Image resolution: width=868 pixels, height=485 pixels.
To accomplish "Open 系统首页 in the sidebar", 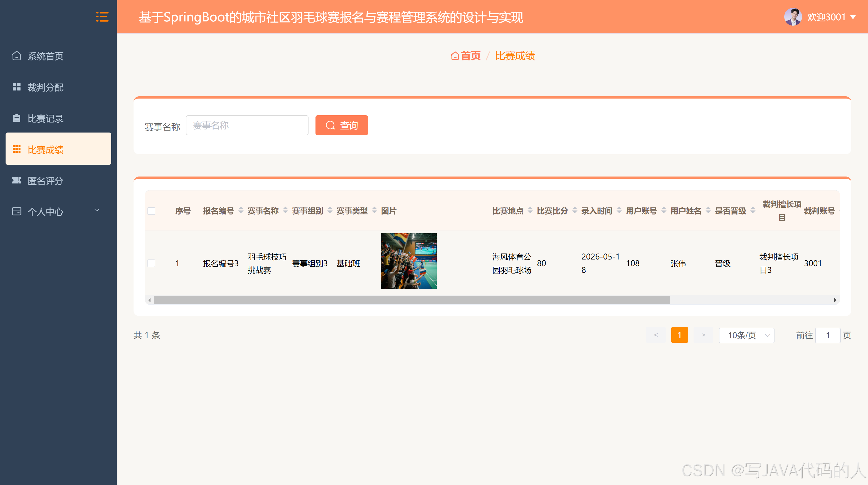I will click(58, 56).
